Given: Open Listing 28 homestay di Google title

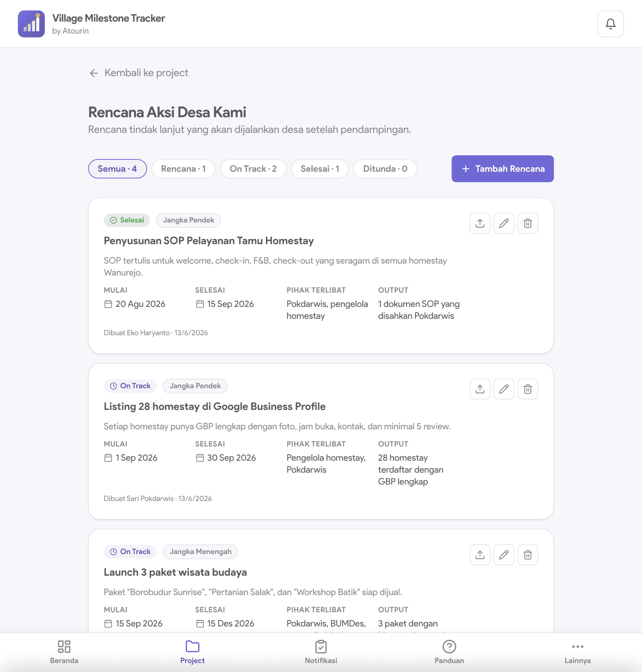Looking at the screenshot, I should tap(215, 407).
